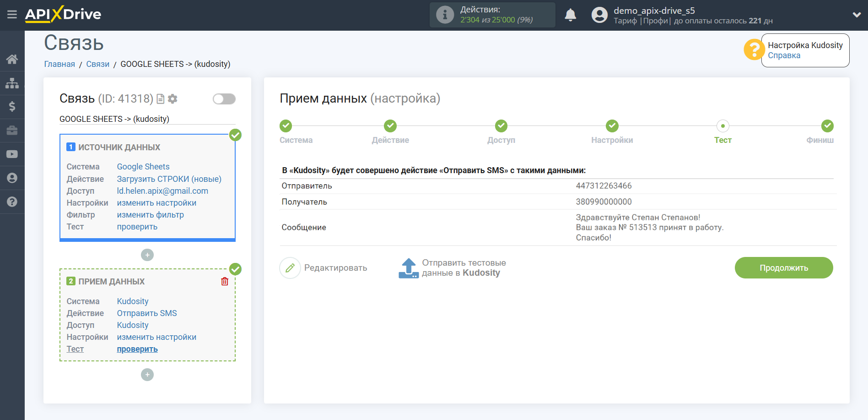Go to Главная breadcrumb
The width and height of the screenshot is (868, 420).
click(59, 64)
